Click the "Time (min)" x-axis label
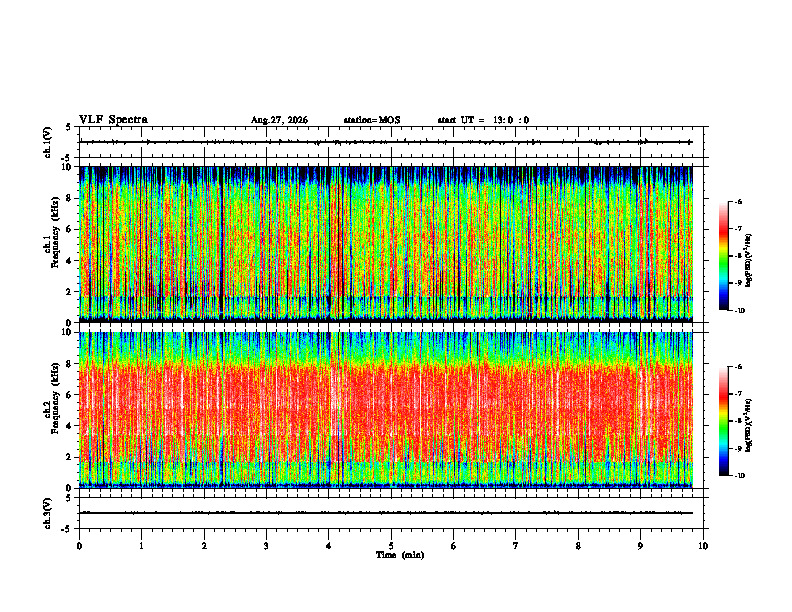Screen dimensions: 792x612 [x=400, y=555]
